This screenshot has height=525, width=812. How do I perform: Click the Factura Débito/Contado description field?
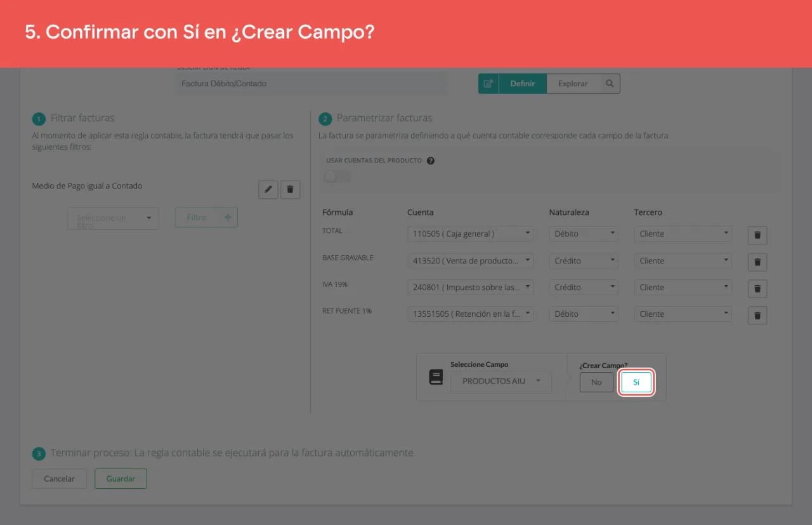[311, 84]
